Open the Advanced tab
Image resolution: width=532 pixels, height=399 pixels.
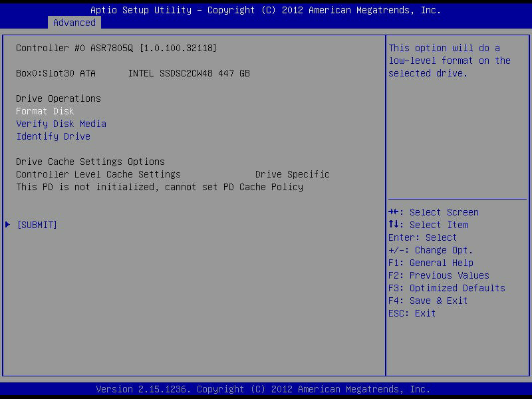(x=74, y=23)
